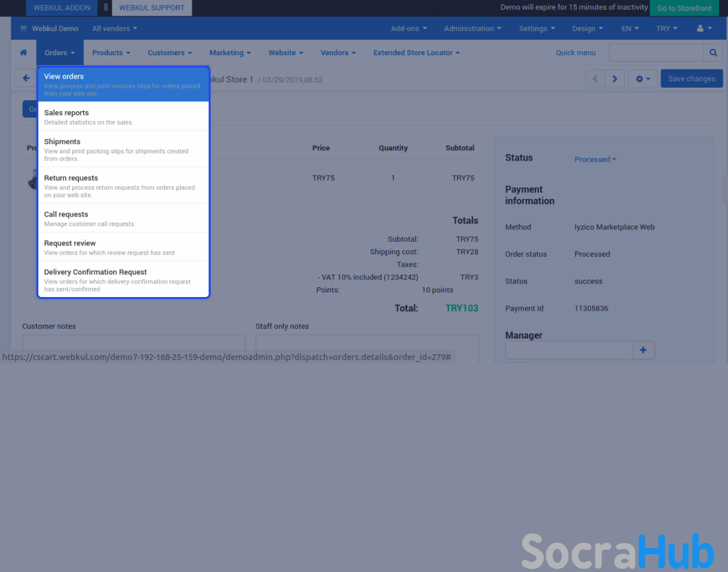This screenshot has width=728, height=572.
Task: Select Delivery Confirmation Request menu entry
Action: pos(123,280)
